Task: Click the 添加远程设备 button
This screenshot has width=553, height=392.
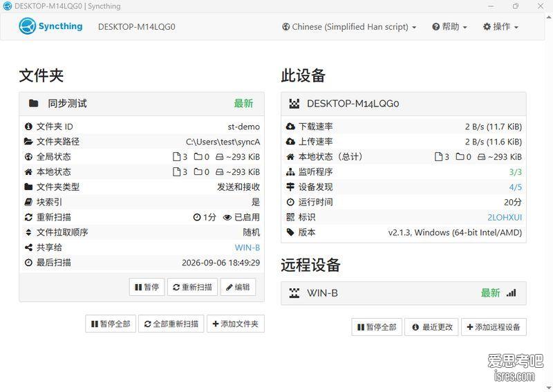Action: point(494,327)
